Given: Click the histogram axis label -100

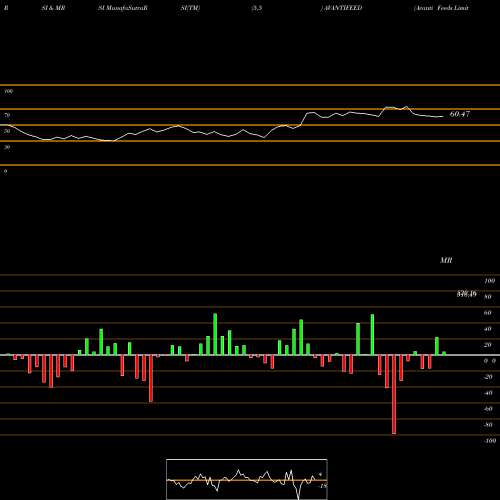Looking at the screenshot, I should point(490,441).
